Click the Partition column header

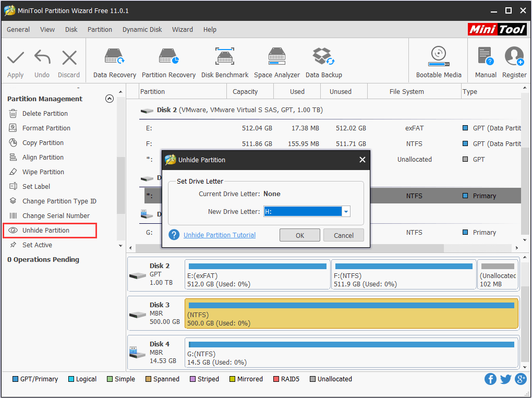pyautogui.click(x=183, y=92)
